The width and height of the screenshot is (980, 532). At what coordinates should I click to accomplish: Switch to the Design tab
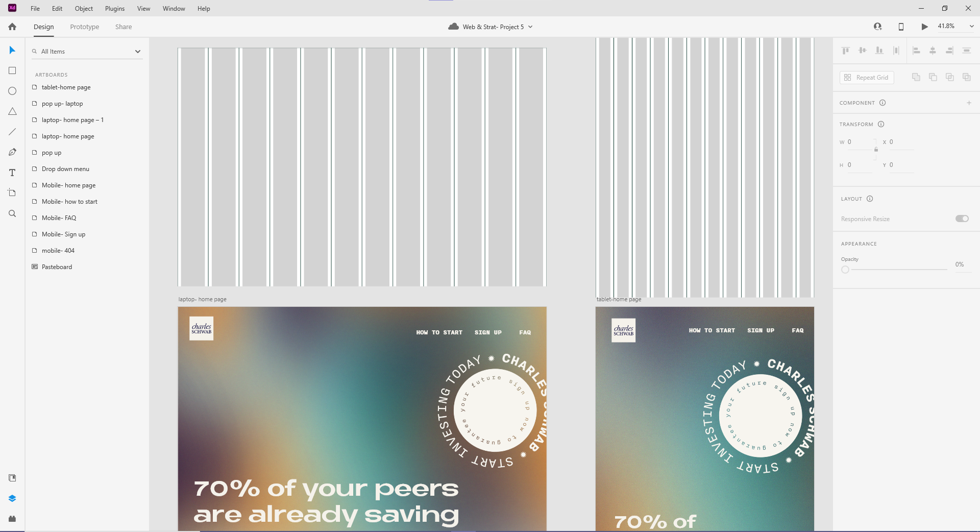44,27
